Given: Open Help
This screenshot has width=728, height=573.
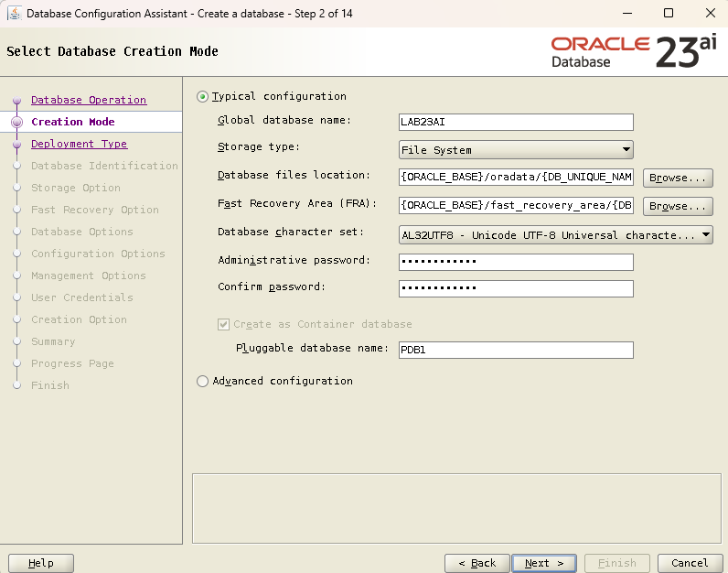Looking at the screenshot, I should point(41,563).
